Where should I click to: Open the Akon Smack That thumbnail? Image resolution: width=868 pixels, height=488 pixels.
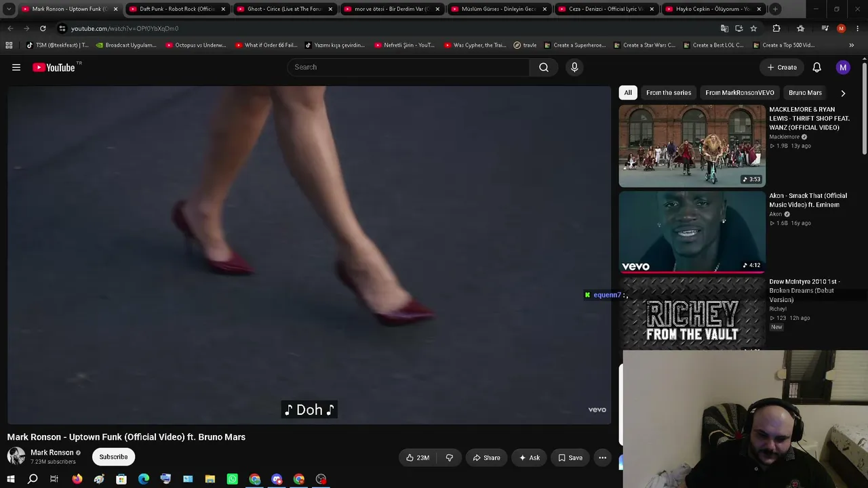point(692,232)
